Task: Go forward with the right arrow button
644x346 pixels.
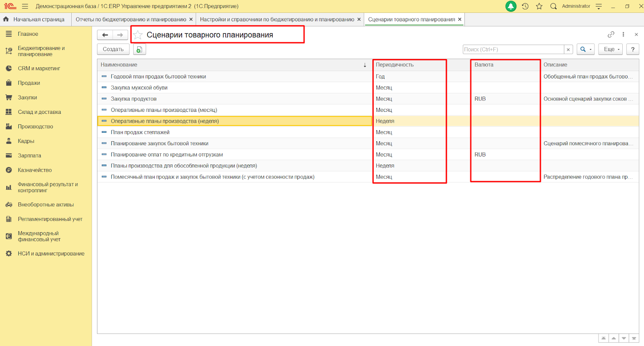Action: pyautogui.click(x=120, y=35)
